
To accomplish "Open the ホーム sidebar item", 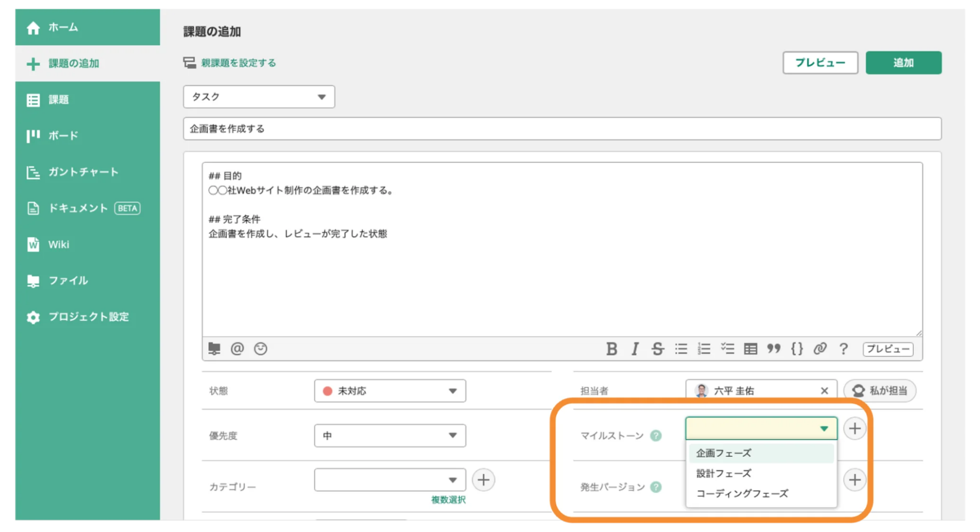I will [x=87, y=27].
